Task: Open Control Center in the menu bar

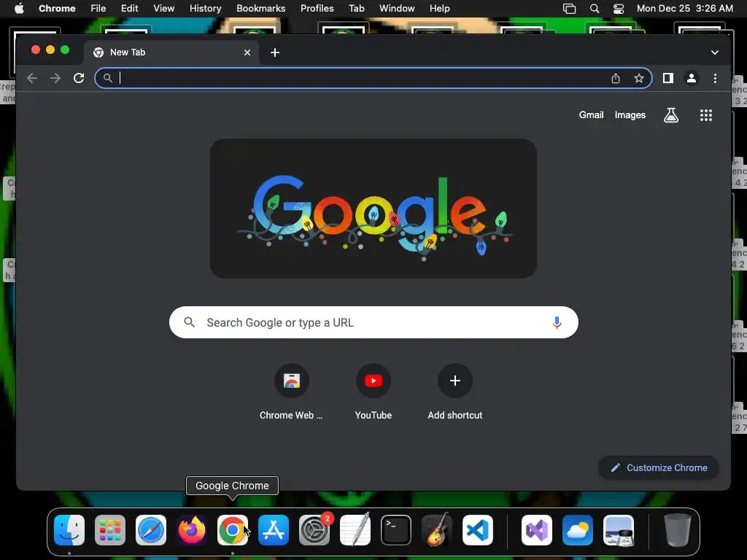Action: (x=619, y=9)
